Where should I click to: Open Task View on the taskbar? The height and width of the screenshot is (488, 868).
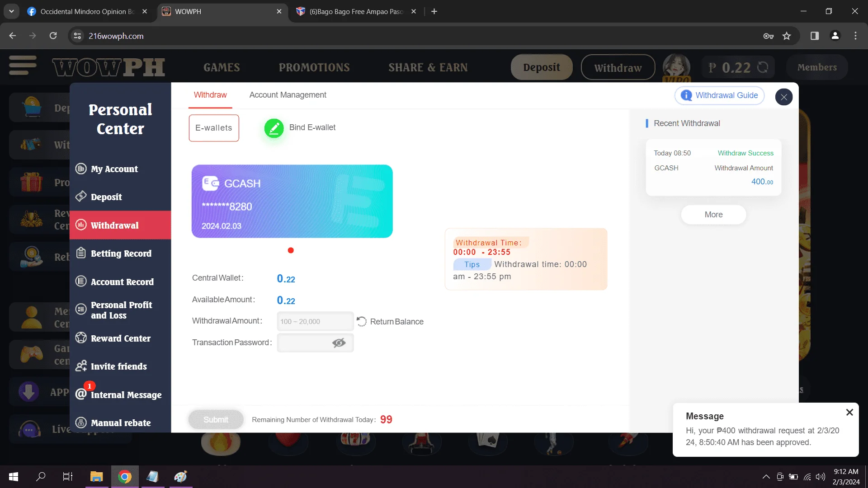68,477
